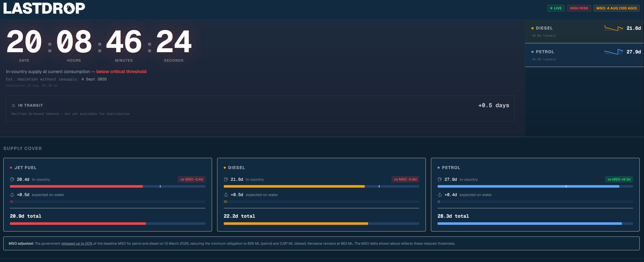Viewport: 644px width, 262px height.
Task: Click the storage icon next to Diesel 21.6d in-country
Action: [x=226, y=180]
